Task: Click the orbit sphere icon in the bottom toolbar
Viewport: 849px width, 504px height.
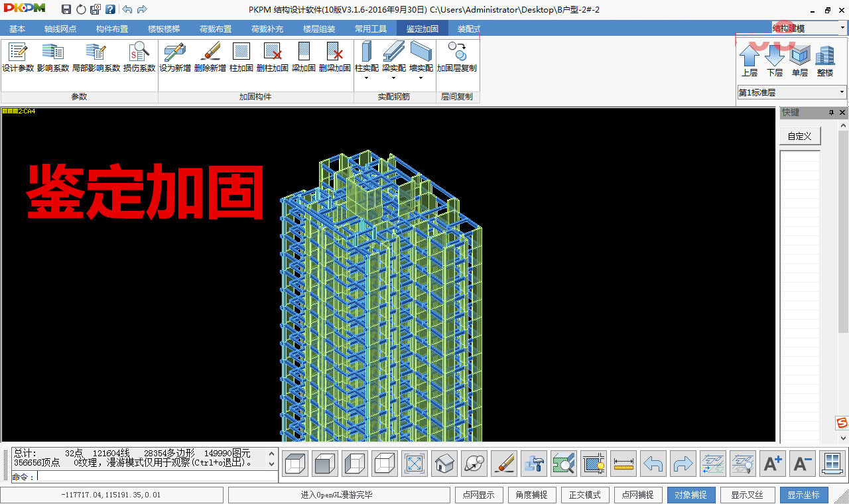Action: pyautogui.click(x=474, y=464)
